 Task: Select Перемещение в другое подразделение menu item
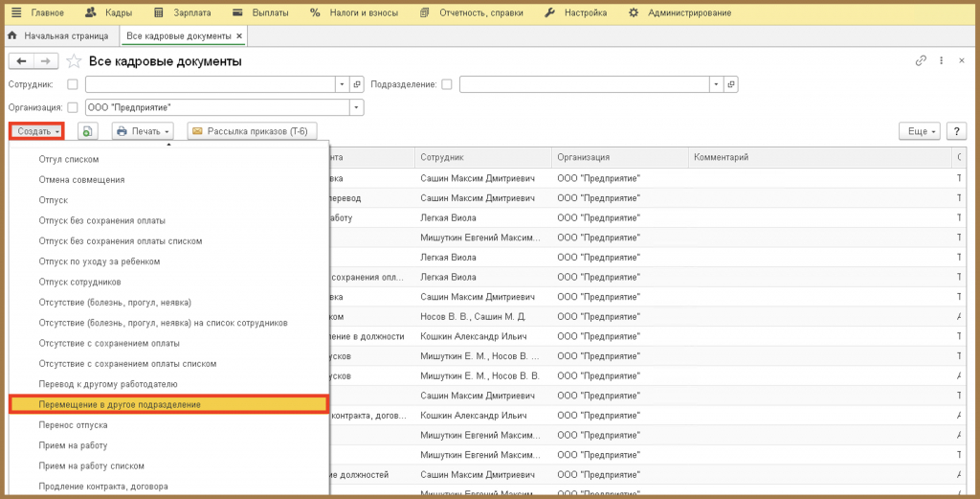[168, 404]
